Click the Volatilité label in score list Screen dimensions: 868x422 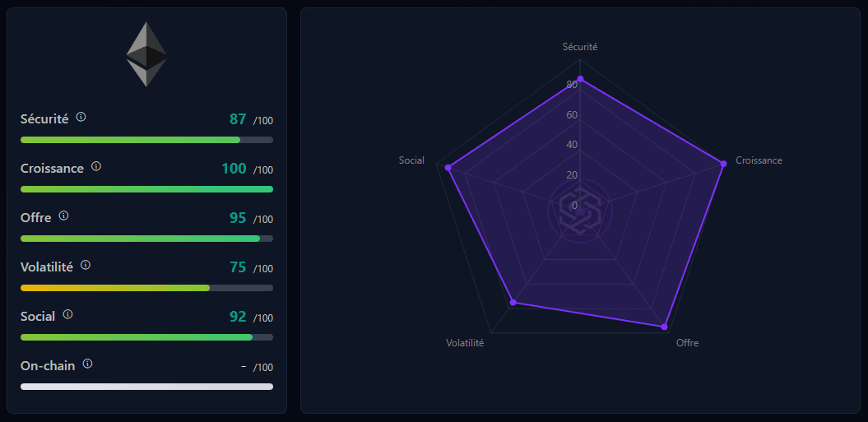[47, 267]
